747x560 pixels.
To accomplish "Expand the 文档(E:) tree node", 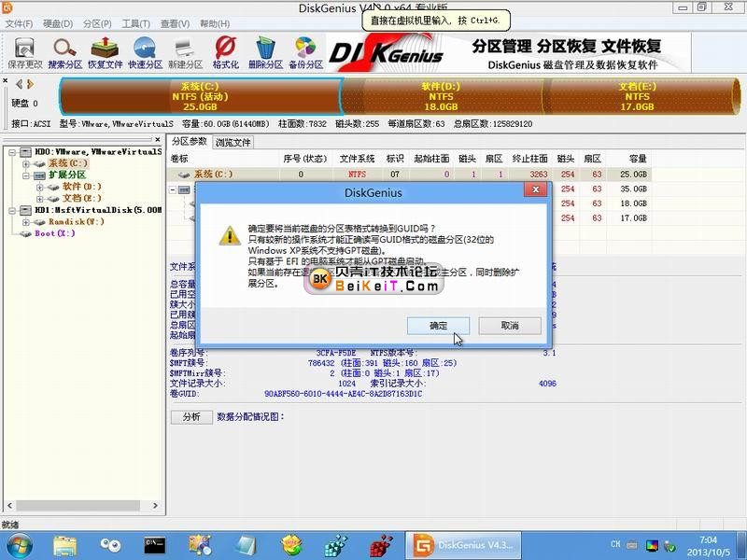I will pos(40,198).
